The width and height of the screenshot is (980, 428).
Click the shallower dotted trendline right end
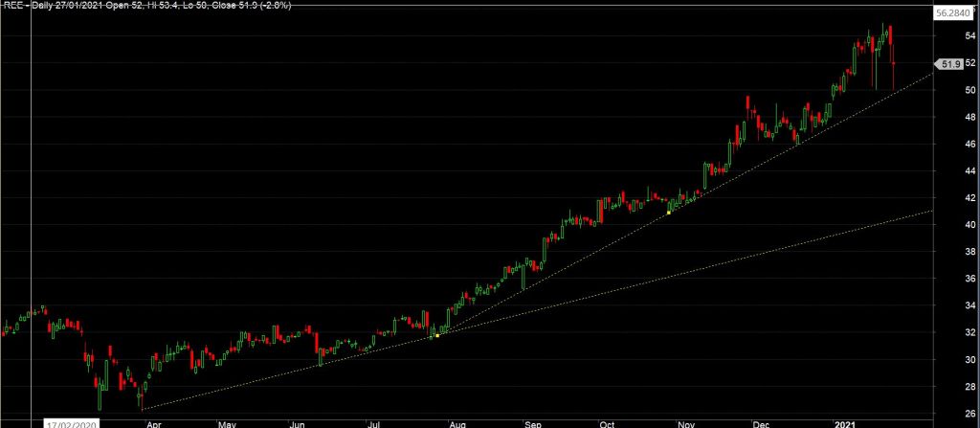(x=931, y=212)
